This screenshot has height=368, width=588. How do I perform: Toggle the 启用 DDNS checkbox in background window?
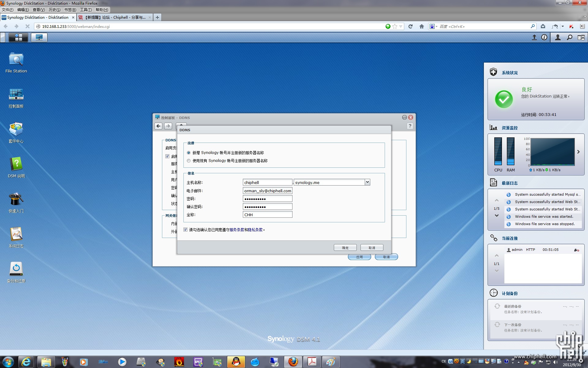(x=167, y=156)
